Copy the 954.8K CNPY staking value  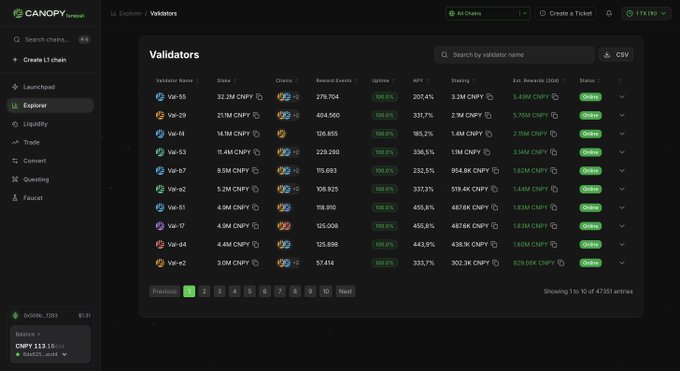[x=495, y=171]
